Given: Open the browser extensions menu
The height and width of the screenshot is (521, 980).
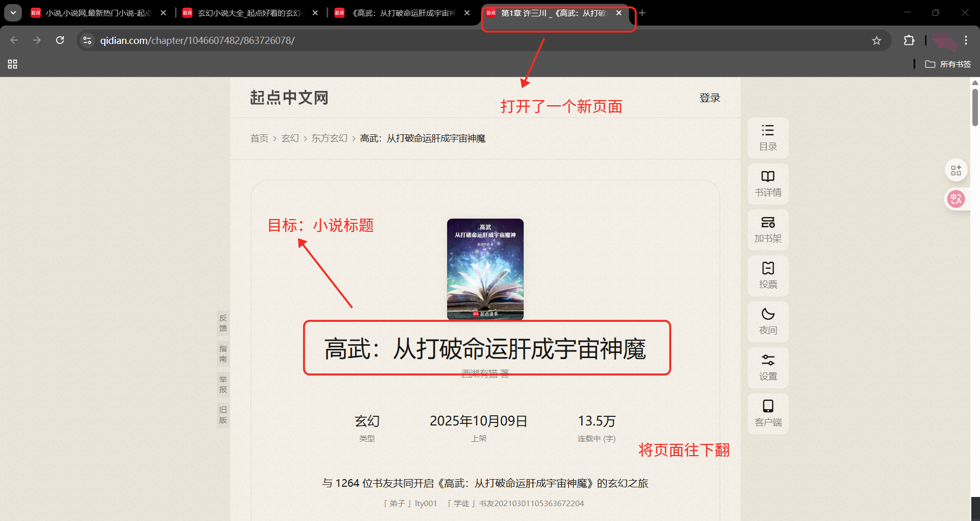Looking at the screenshot, I should pos(909,40).
